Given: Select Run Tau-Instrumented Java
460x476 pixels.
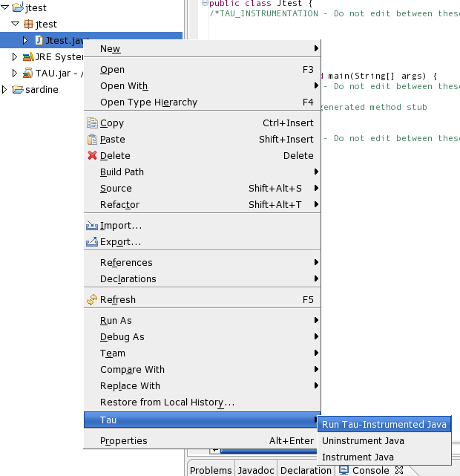Looking at the screenshot, I should (384, 425).
